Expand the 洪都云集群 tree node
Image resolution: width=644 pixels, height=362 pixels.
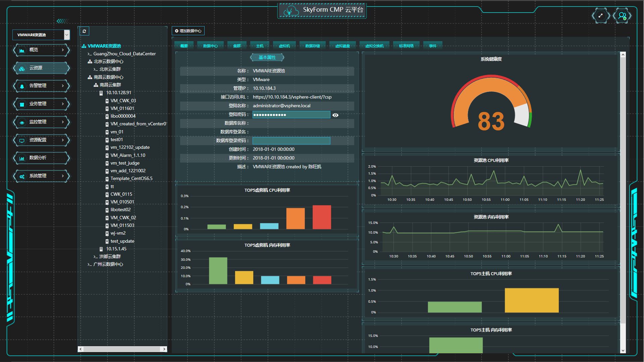96,257
